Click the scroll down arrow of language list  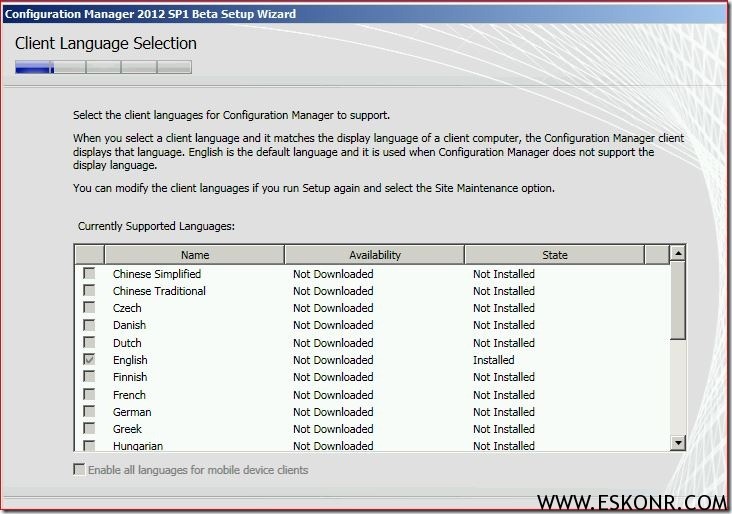pos(677,442)
